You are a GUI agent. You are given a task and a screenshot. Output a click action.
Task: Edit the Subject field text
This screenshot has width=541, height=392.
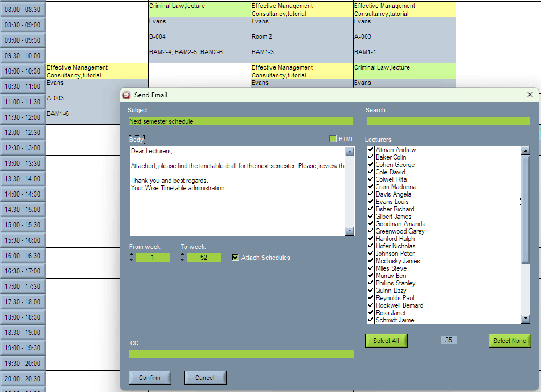click(240, 121)
